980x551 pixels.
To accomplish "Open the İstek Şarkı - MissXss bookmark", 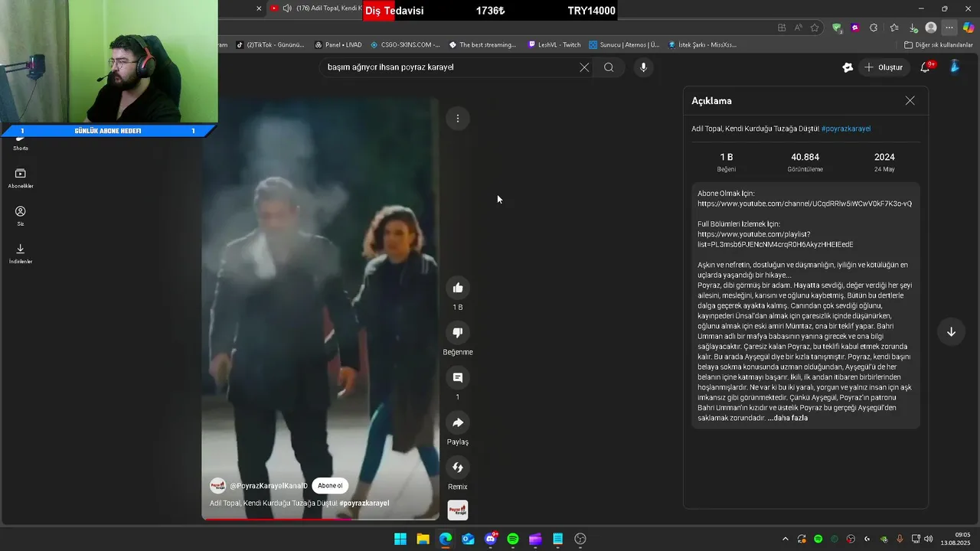I will [x=702, y=45].
